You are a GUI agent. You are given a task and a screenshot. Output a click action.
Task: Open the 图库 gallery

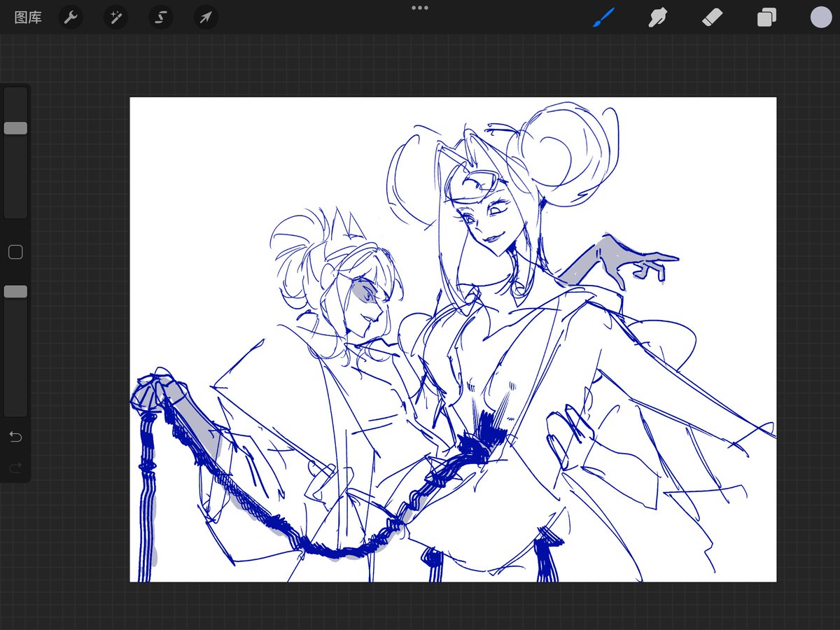28,17
